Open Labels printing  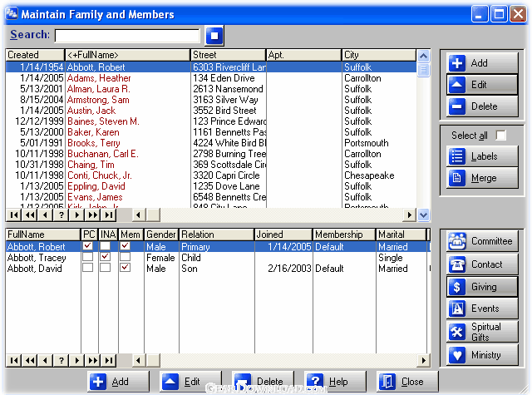pyautogui.click(x=482, y=156)
